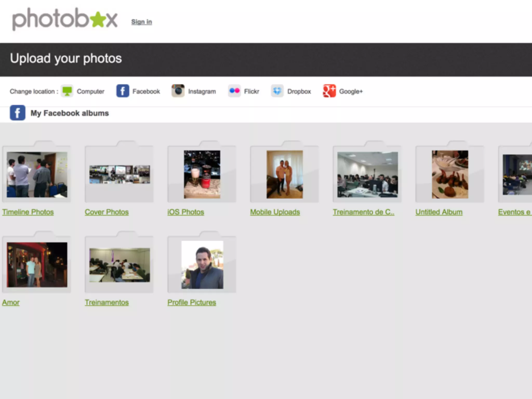Open the Mobile Uploads folder thumbnail
532x399 pixels.
284,174
